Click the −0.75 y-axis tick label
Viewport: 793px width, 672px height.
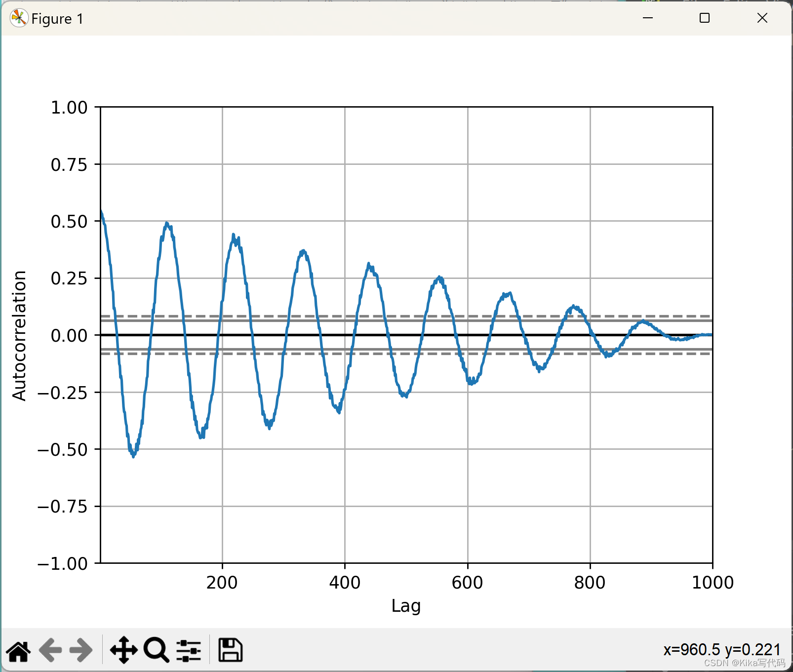click(x=63, y=507)
